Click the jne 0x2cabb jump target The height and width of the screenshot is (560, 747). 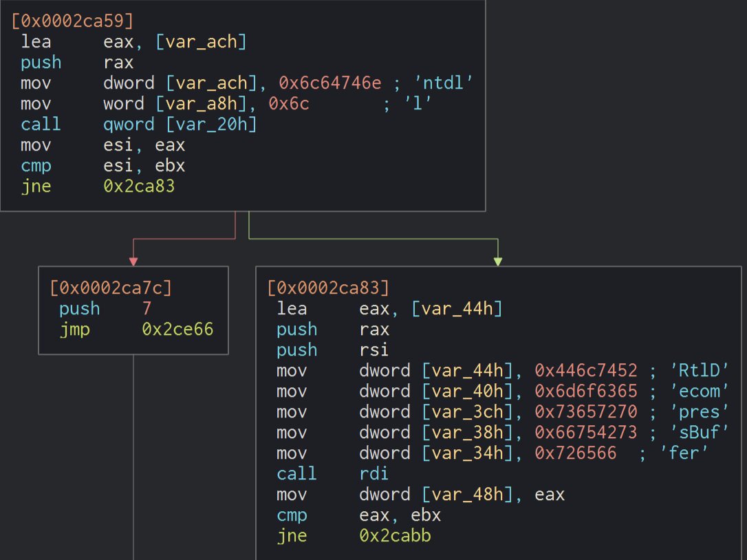(x=395, y=536)
